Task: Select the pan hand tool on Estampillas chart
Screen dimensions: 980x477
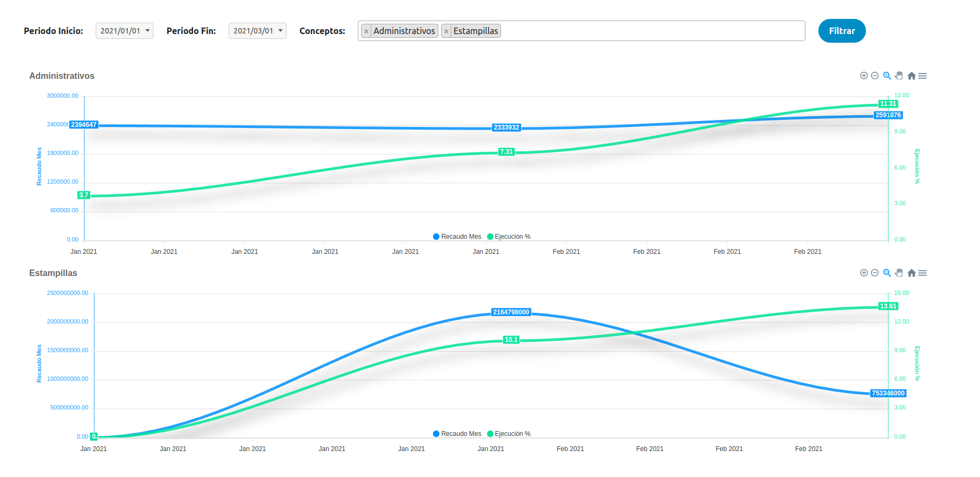Action: pos(899,273)
